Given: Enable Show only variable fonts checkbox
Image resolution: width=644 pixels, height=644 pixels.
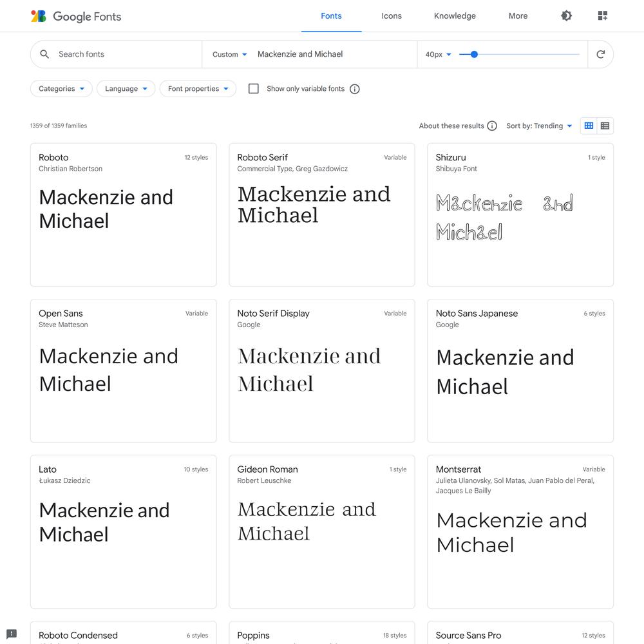Looking at the screenshot, I should tap(253, 89).
